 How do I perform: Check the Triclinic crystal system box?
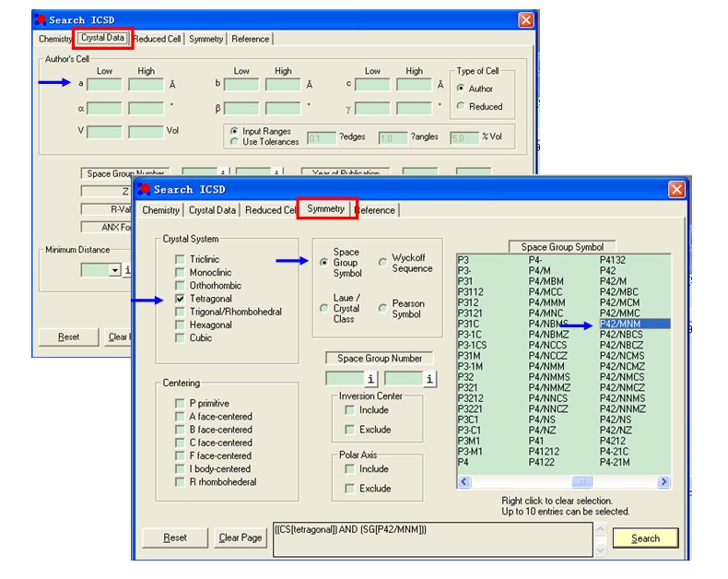180,259
